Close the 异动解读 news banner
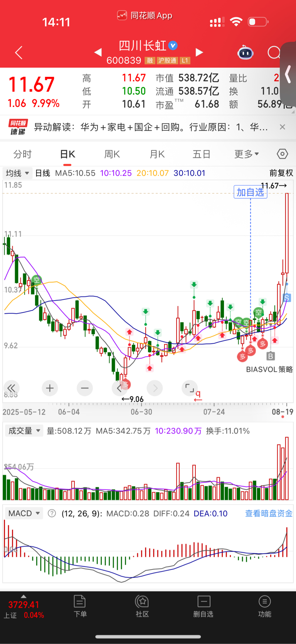The height and width of the screenshot is (644, 296). click(283, 127)
